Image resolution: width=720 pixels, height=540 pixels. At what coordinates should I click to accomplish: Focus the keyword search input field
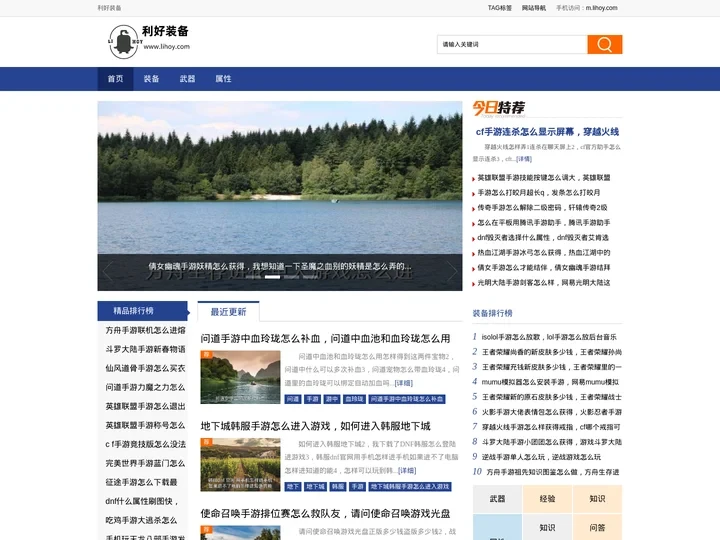[x=512, y=45]
